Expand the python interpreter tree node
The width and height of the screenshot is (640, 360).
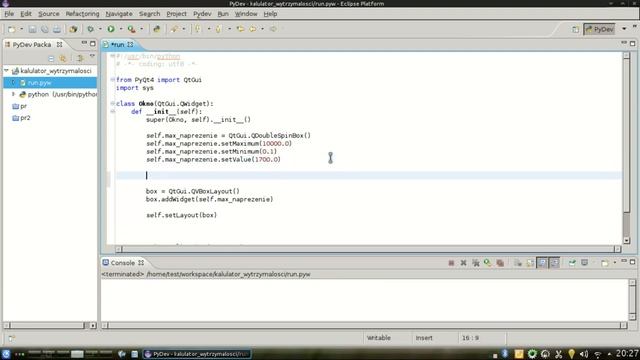click(13, 94)
